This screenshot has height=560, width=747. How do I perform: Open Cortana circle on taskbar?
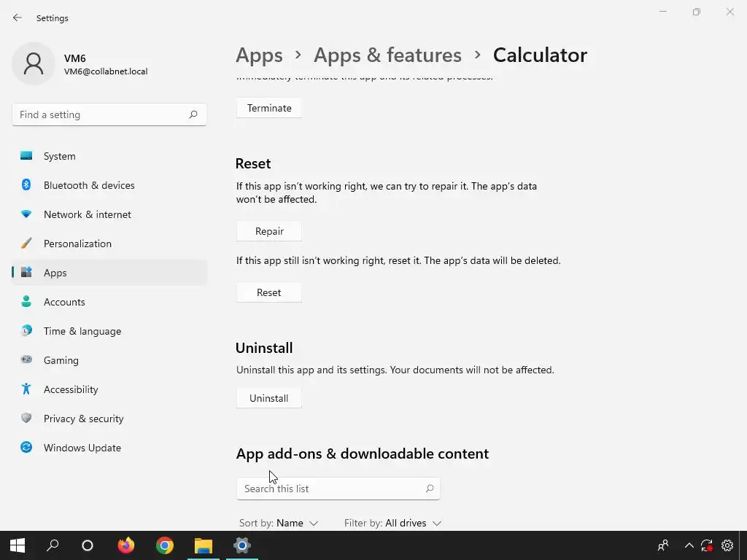pos(88,545)
